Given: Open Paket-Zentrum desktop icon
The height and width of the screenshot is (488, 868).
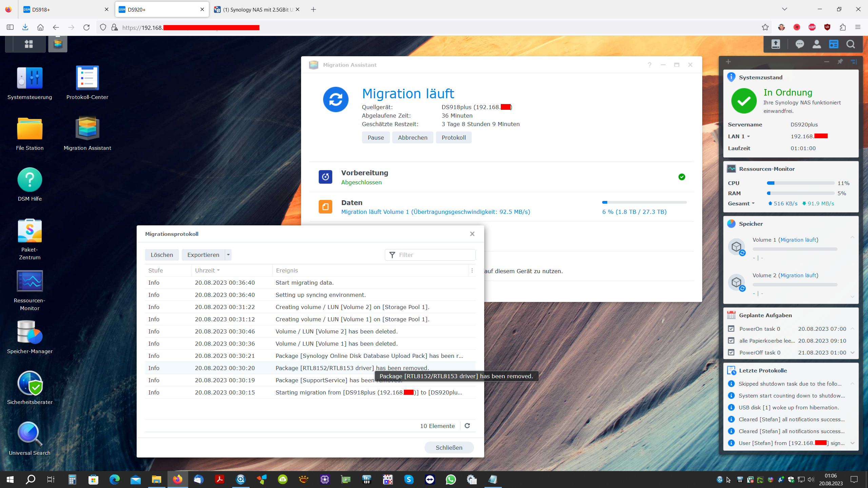Looking at the screenshot, I should point(29,231).
